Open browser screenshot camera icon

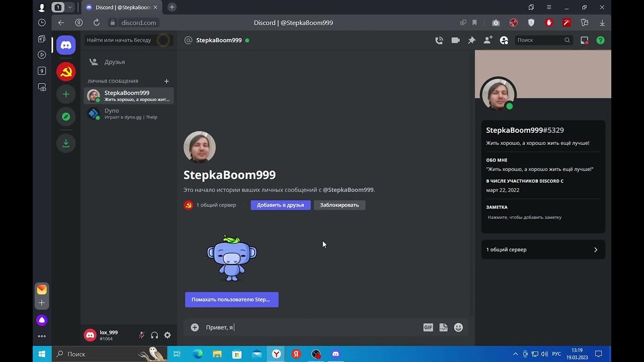point(496,23)
